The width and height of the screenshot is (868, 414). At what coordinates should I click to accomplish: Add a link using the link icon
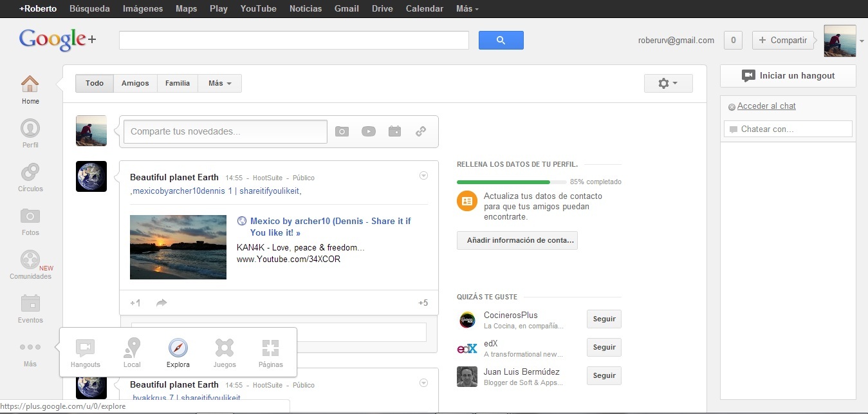click(421, 131)
